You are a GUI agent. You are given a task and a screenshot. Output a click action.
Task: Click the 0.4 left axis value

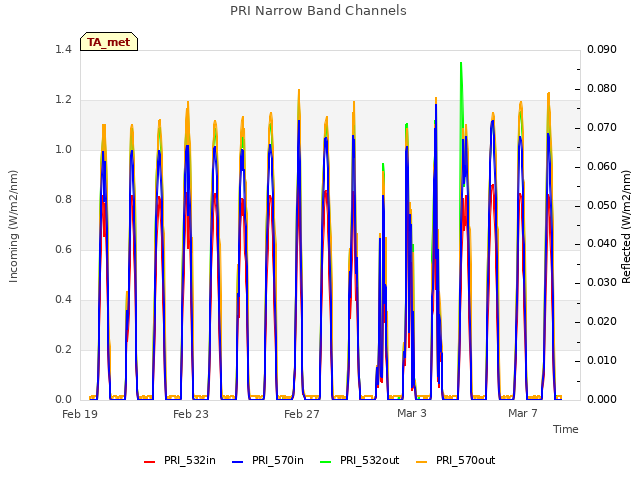pos(63,300)
